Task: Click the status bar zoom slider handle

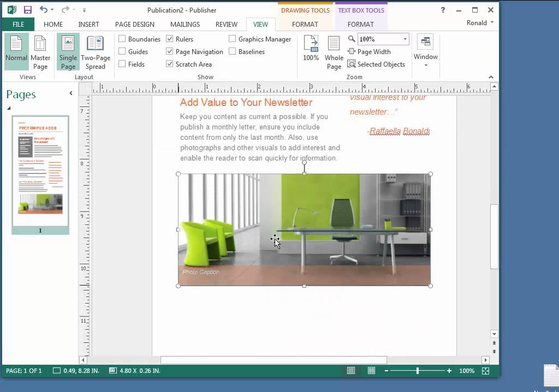Action: pyautogui.click(x=418, y=371)
